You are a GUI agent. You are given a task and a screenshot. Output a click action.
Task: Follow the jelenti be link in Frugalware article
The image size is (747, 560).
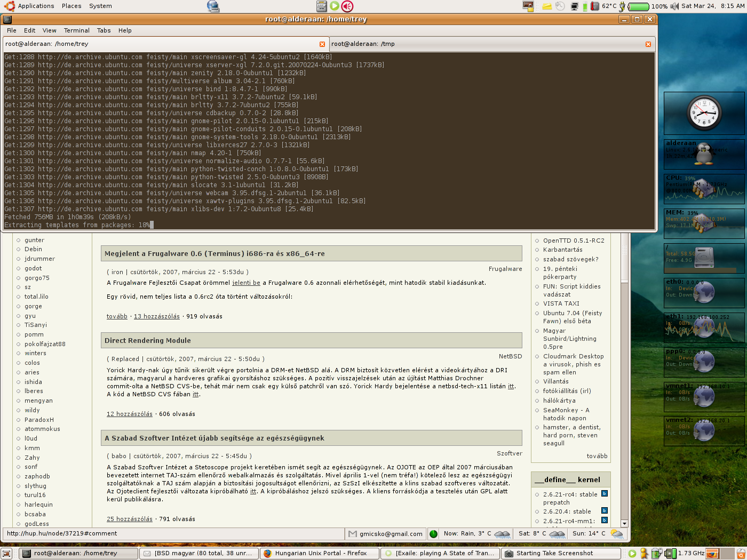[246, 283]
